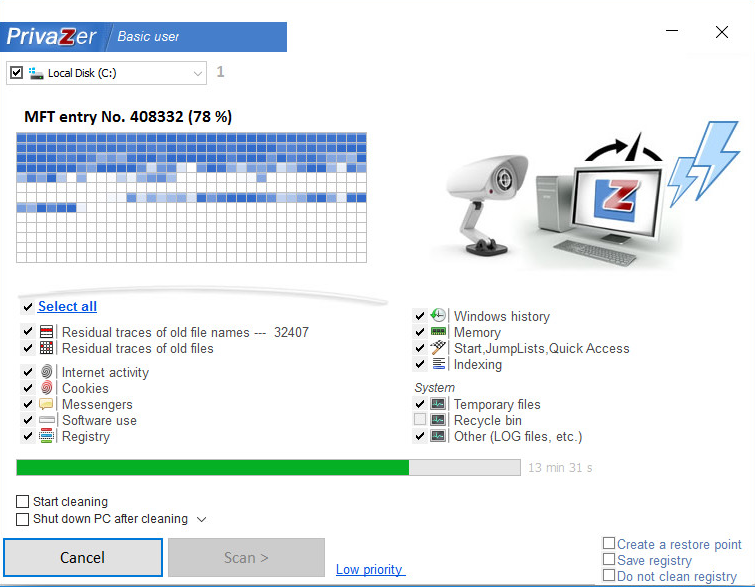Click the Indexing lines icon
This screenshot has width=755, height=587.
438,364
